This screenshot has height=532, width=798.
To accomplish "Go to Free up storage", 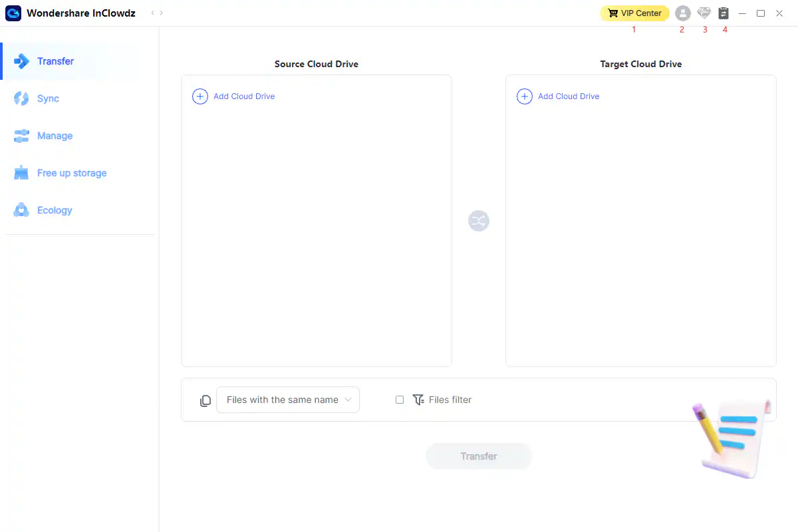I will [71, 173].
